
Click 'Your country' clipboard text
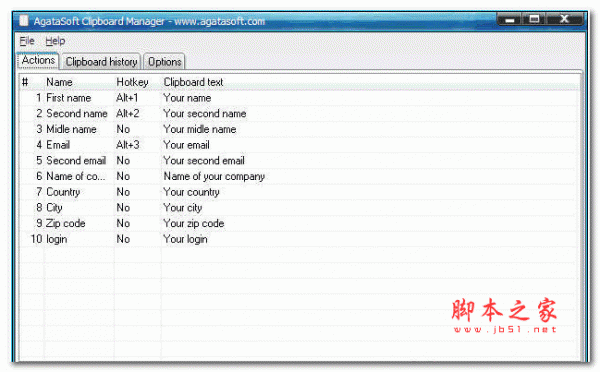click(x=191, y=192)
